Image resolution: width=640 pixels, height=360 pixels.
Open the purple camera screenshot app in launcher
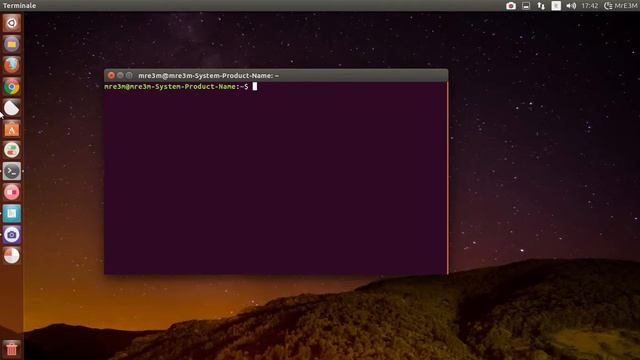[x=11, y=235]
